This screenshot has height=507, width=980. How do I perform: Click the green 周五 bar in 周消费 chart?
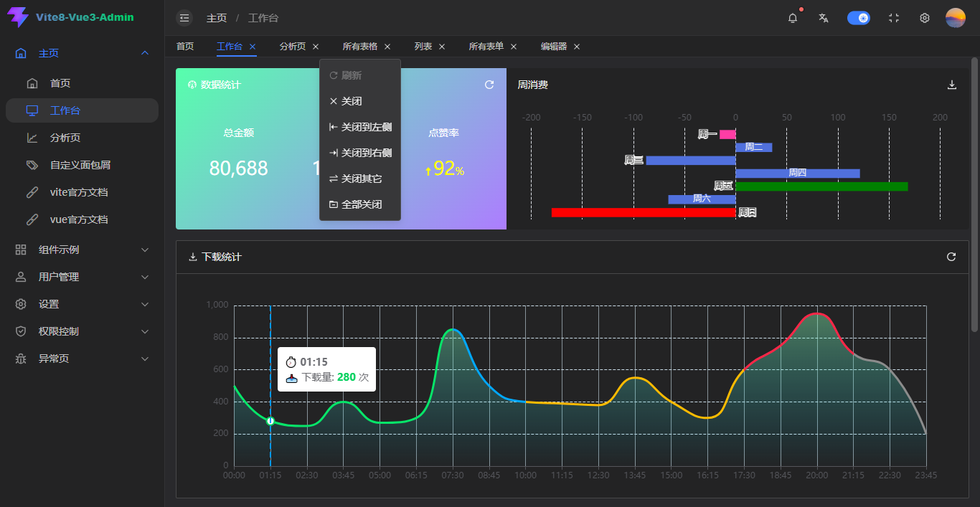(821, 186)
